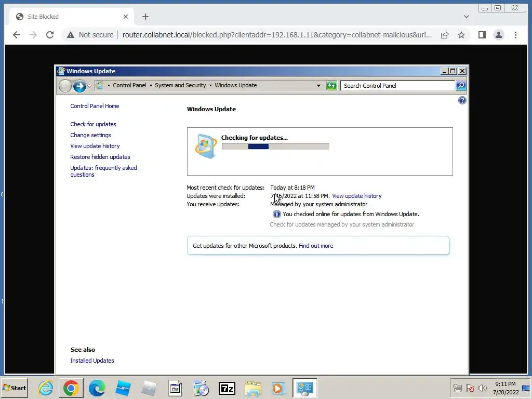Click the search magnifier button
This screenshot has height=399, width=532.
[460, 86]
